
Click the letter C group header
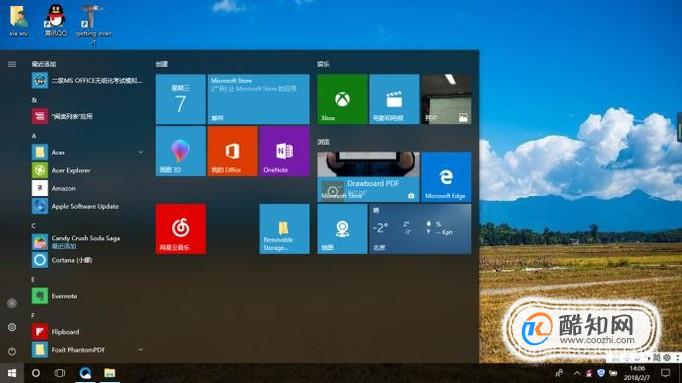point(34,226)
